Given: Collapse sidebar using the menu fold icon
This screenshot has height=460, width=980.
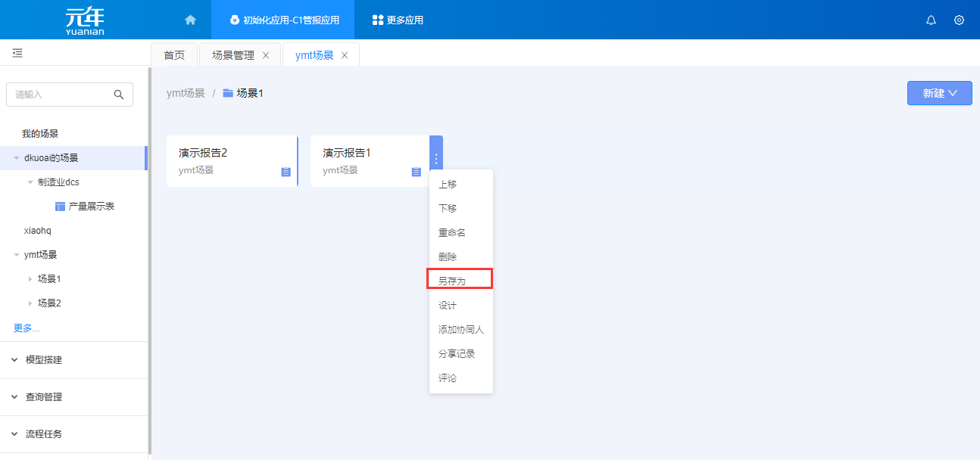Looking at the screenshot, I should click(x=17, y=53).
